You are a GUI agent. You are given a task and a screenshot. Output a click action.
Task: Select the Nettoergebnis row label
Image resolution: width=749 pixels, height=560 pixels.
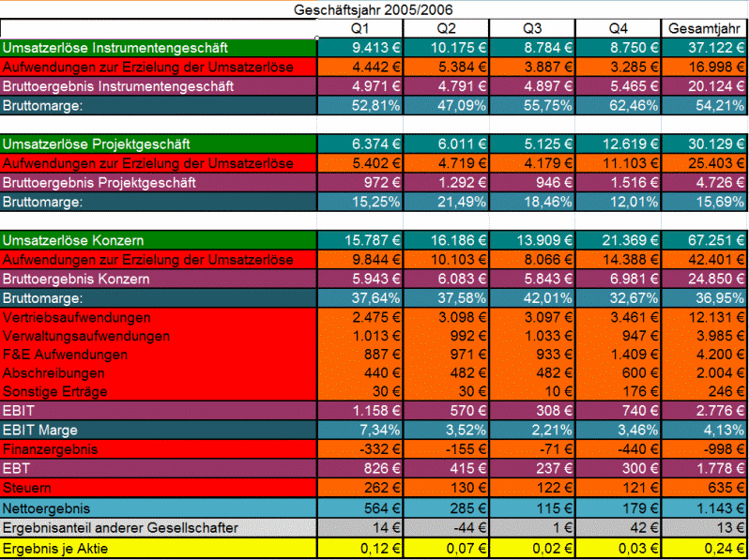coord(159,508)
